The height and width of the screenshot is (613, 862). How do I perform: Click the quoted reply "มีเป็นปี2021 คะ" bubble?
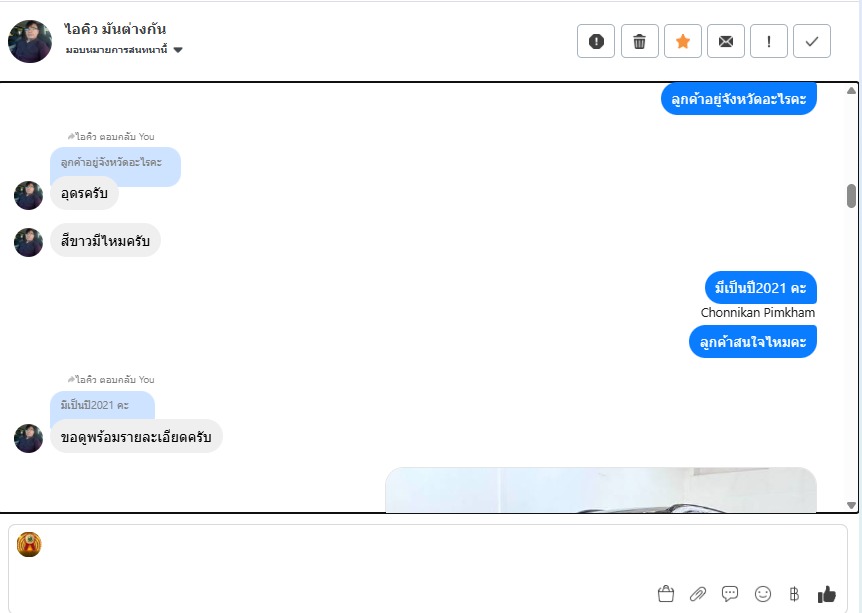[x=102, y=406]
